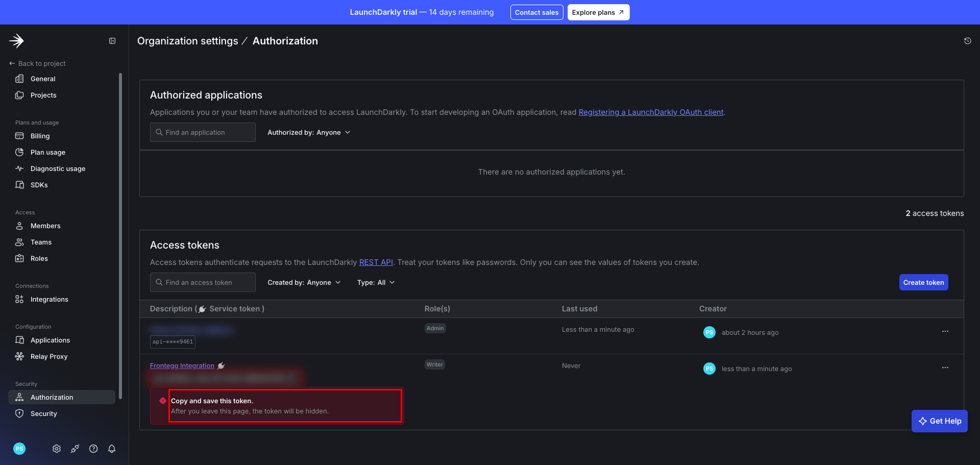Click Create token button
Viewport: 980px width, 465px height.
(x=923, y=282)
